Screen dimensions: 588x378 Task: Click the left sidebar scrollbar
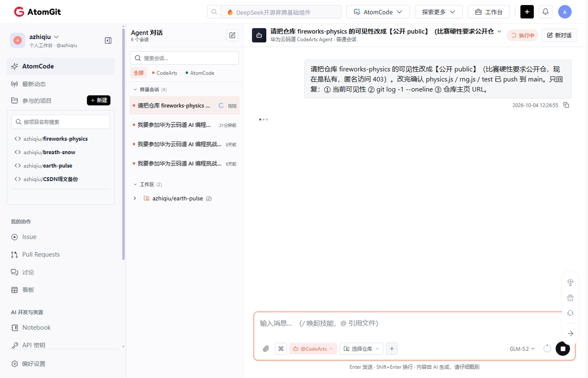pyautogui.click(x=123, y=145)
